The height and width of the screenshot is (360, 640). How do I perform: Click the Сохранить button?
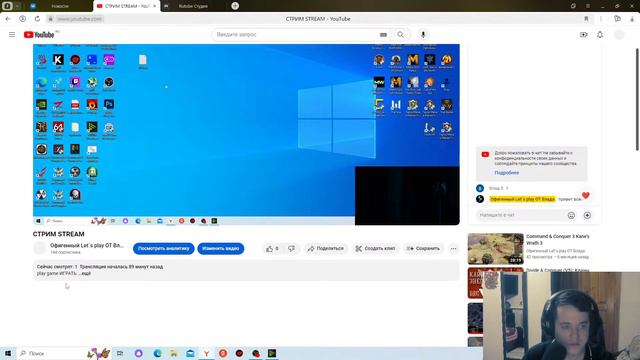pos(423,248)
